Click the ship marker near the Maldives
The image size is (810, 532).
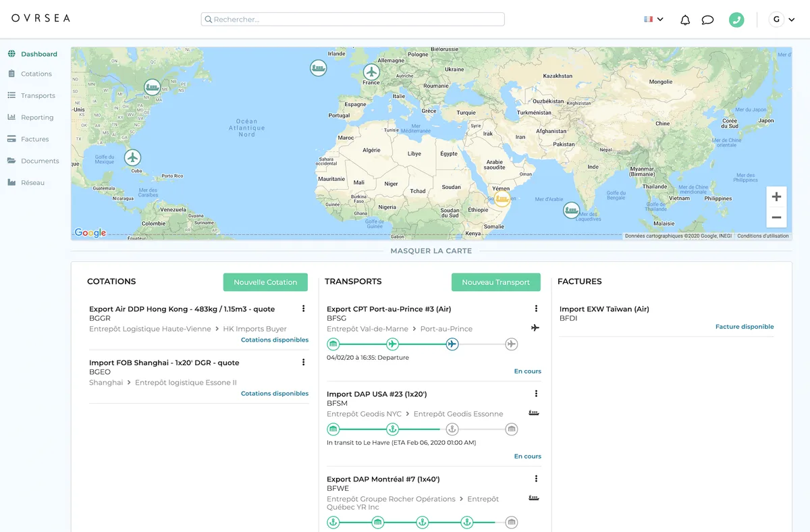pos(572,210)
